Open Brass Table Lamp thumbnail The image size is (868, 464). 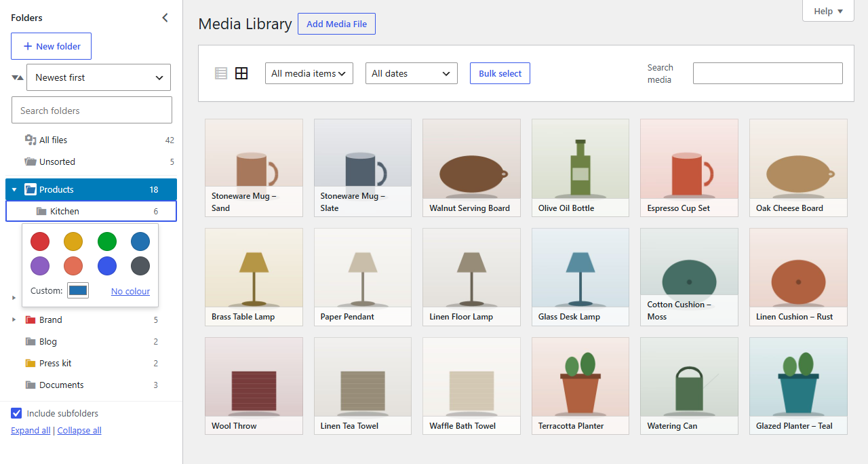(254, 277)
